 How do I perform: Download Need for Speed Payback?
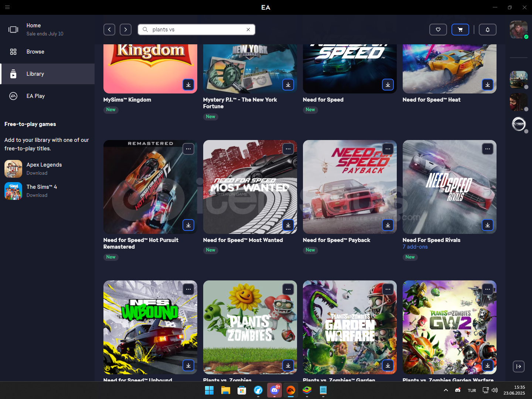click(388, 225)
